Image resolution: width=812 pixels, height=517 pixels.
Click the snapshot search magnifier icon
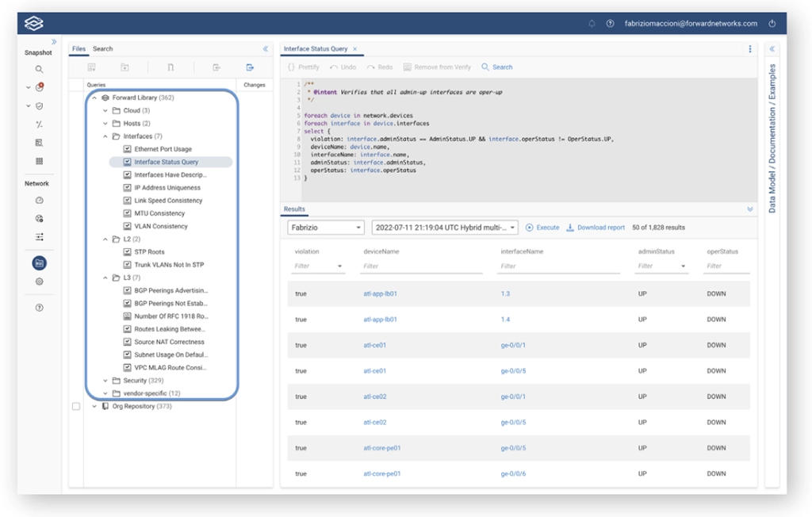click(39, 70)
